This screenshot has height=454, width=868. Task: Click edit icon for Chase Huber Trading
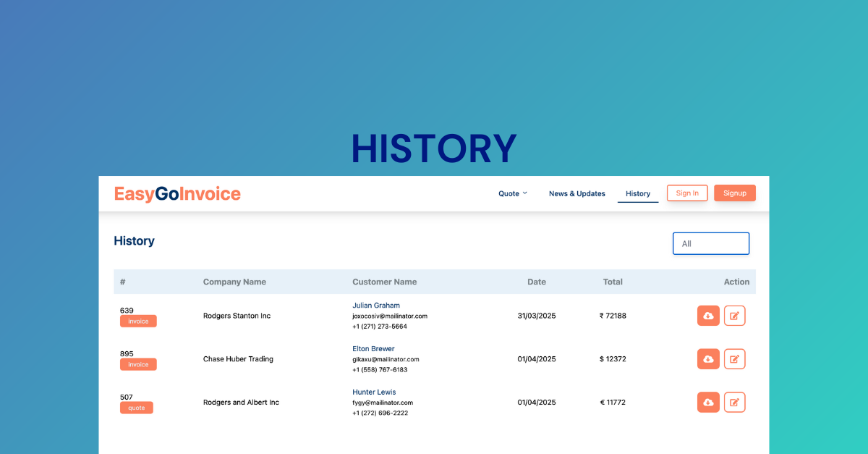pyautogui.click(x=734, y=359)
